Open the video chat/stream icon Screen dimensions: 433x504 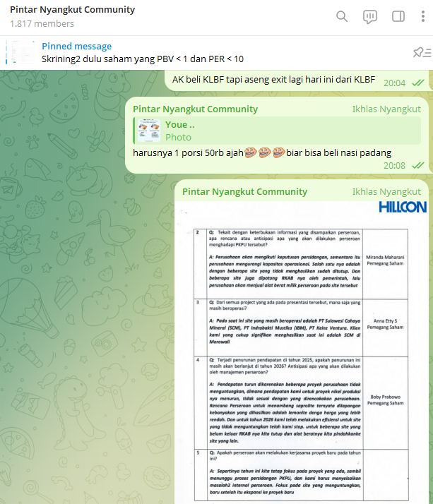click(370, 16)
